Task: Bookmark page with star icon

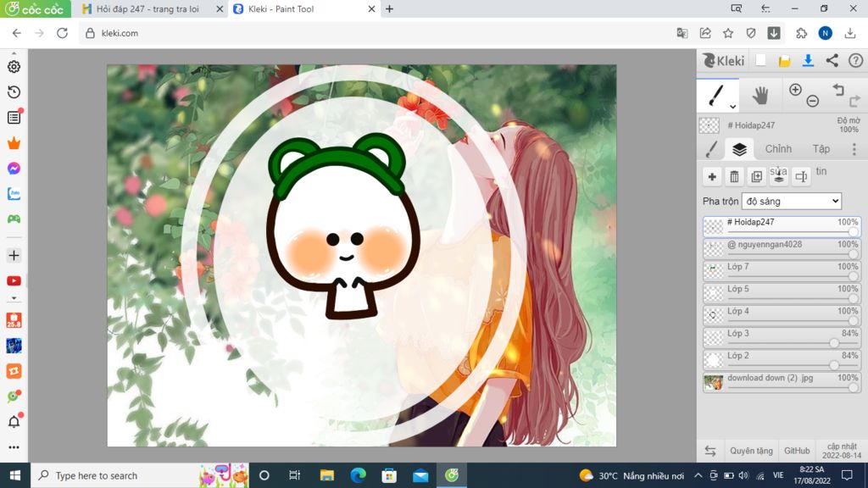Action: point(728,33)
